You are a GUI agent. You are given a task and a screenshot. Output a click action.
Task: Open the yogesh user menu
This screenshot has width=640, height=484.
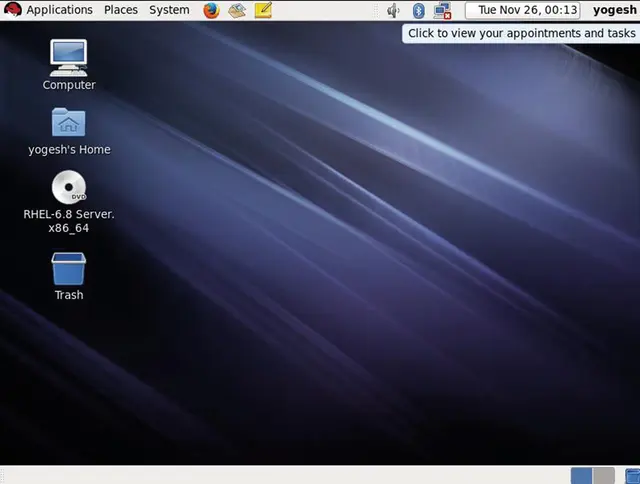(613, 10)
